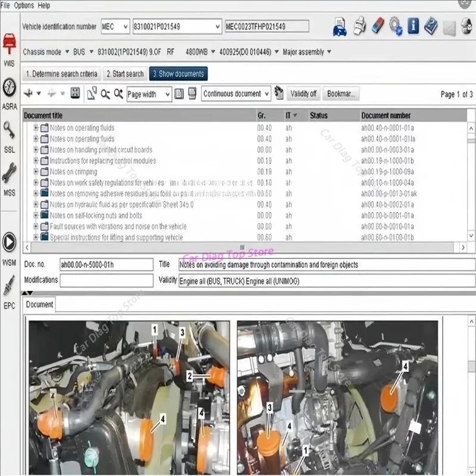The height and width of the screenshot is (476, 476).
Task: Select the Document tab
Action: 39,305
